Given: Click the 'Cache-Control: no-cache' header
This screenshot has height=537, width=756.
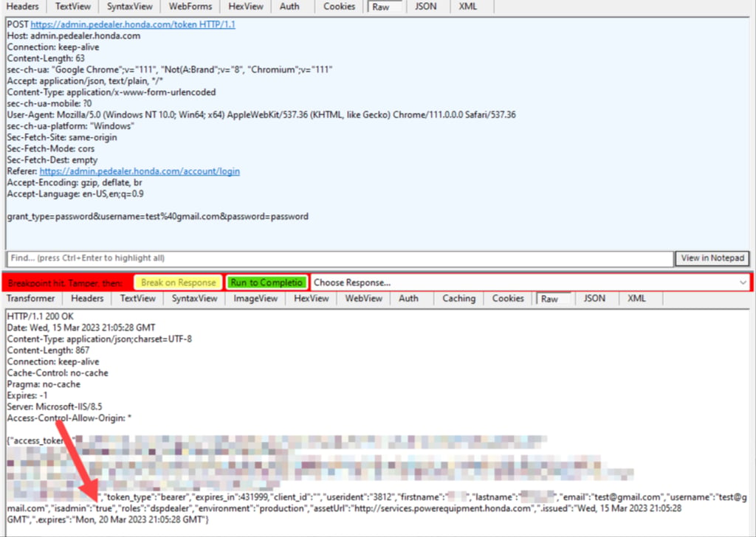Looking at the screenshot, I should pyautogui.click(x=58, y=373).
